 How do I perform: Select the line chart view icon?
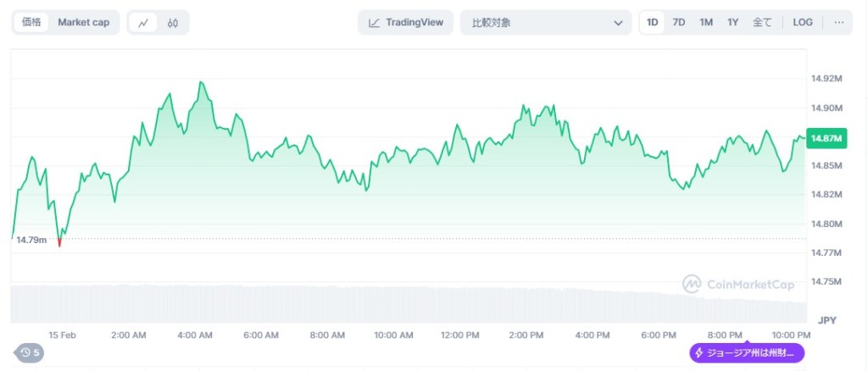click(144, 23)
